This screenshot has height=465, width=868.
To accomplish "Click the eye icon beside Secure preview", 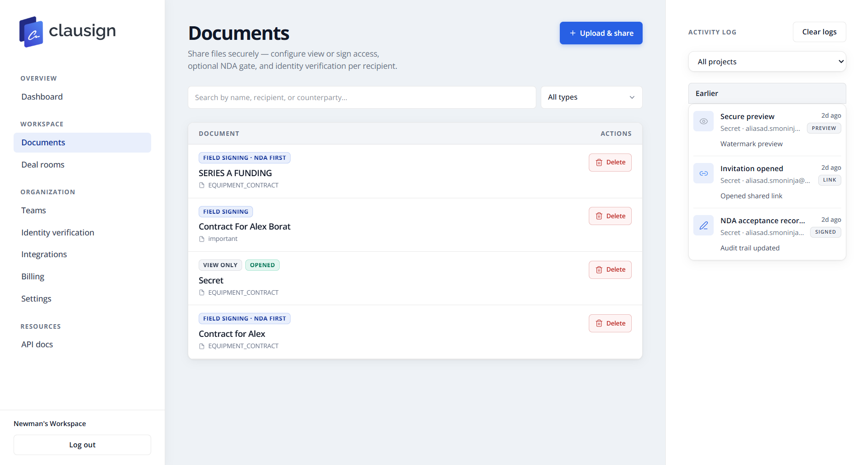I will coord(703,121).
